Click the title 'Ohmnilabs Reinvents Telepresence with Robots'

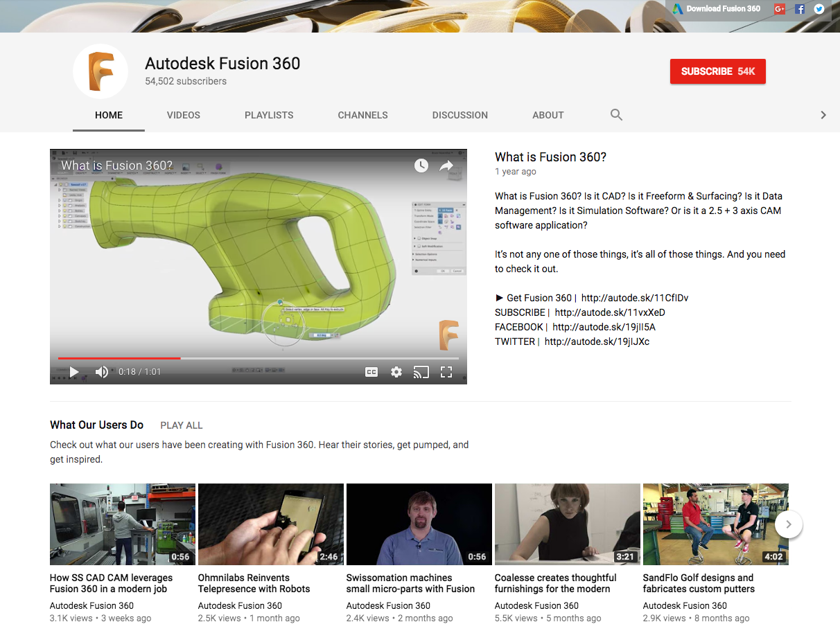point(254,583)
